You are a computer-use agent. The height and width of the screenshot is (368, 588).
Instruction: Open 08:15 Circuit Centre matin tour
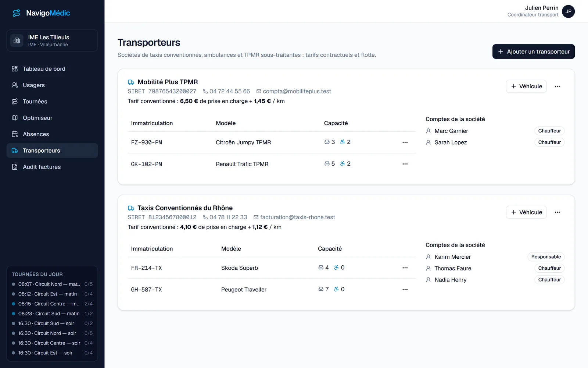point(52,304)
